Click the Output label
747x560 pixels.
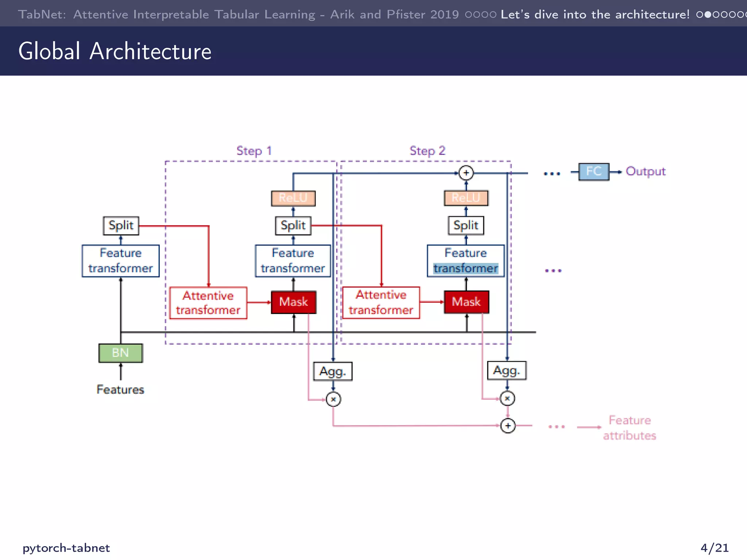646,171
